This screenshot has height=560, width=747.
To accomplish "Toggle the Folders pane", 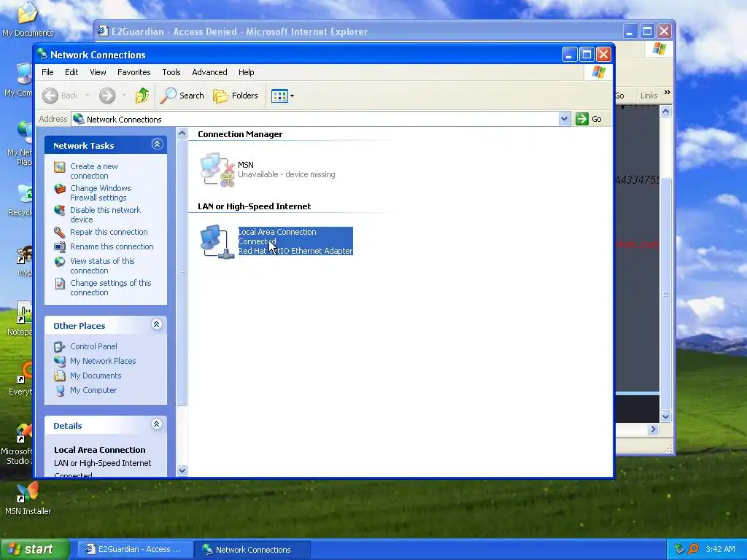I will (236, 96).
